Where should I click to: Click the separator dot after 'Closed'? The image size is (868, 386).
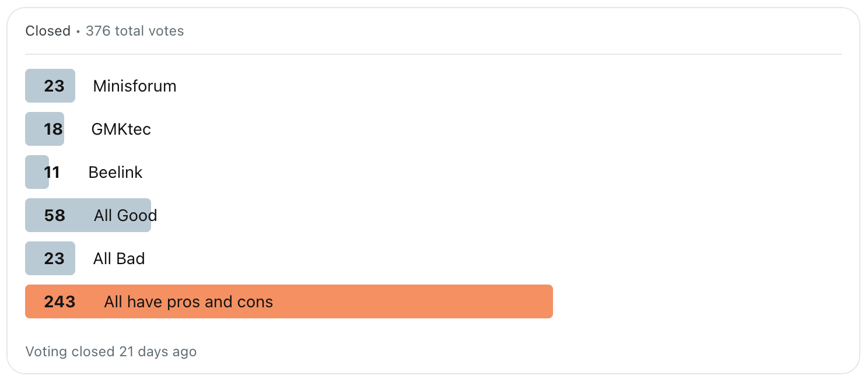(78, 31)
